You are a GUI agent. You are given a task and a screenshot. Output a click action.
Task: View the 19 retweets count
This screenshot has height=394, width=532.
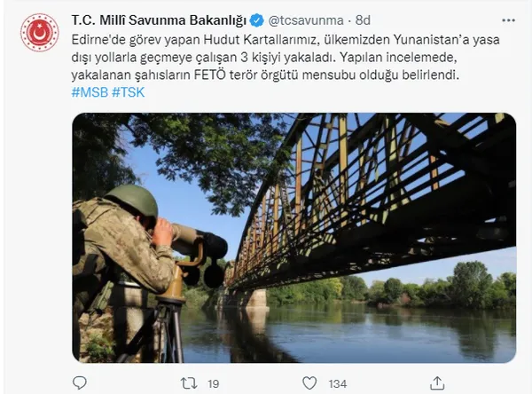click(213, 384)
